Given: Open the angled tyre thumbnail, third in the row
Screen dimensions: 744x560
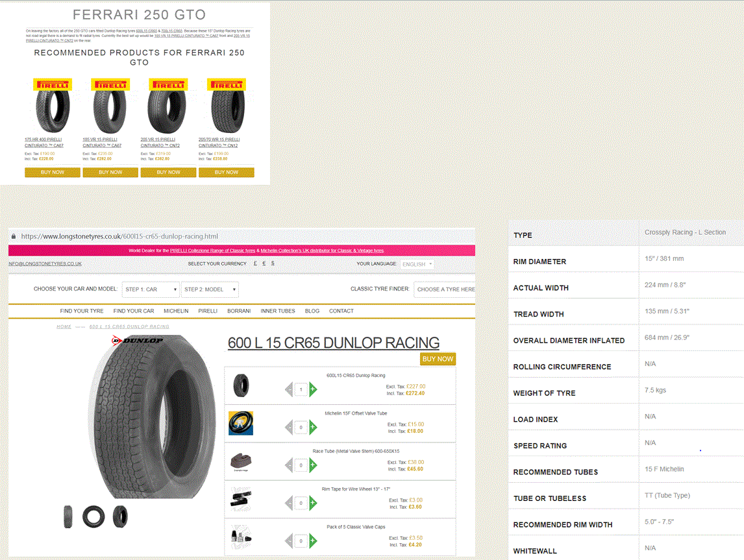Looking at the screenshot, I should coord(120,517).
